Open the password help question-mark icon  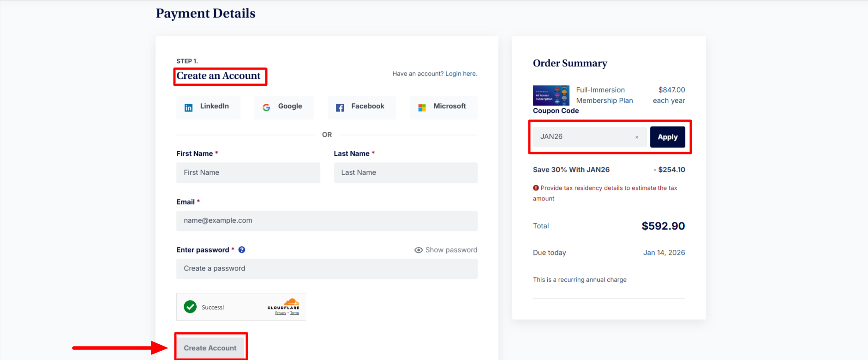242,250
